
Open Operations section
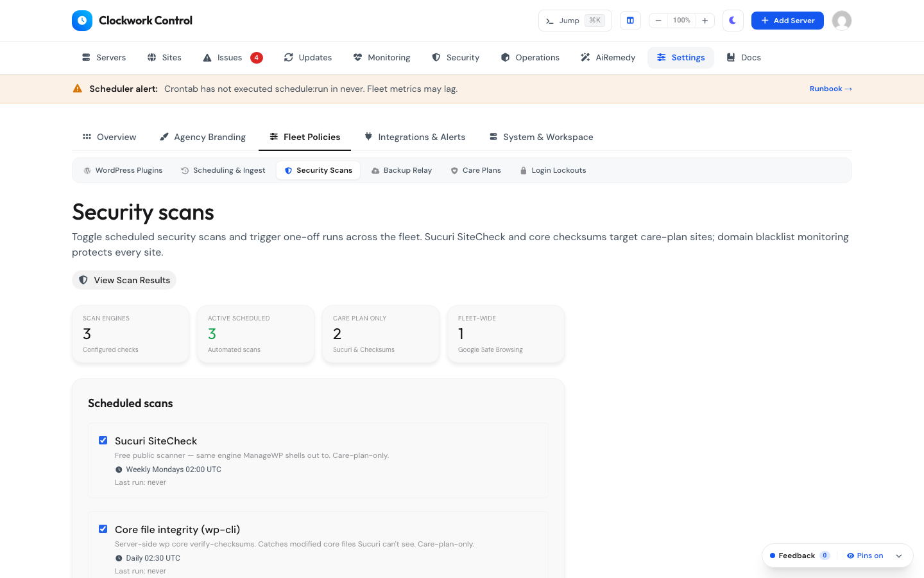click(530, 58)
